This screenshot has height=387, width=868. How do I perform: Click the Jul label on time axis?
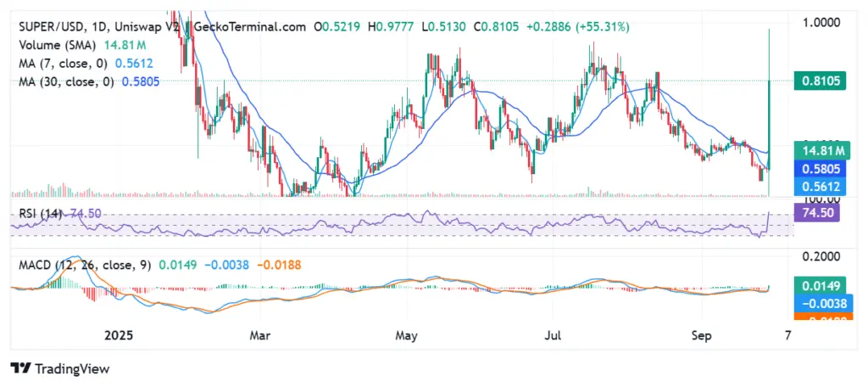click(x=553, y=336)
